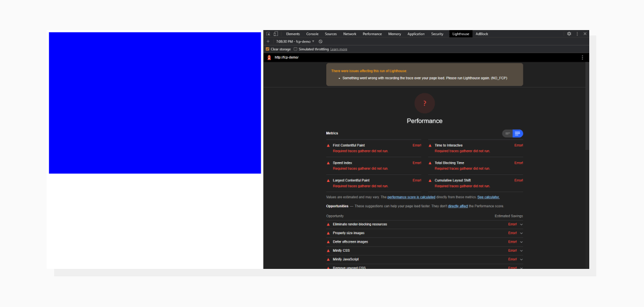This screenshot has width=644, height=307.
Task: Switch metrics to collapsed view toggle
Action: coord(508,134)
